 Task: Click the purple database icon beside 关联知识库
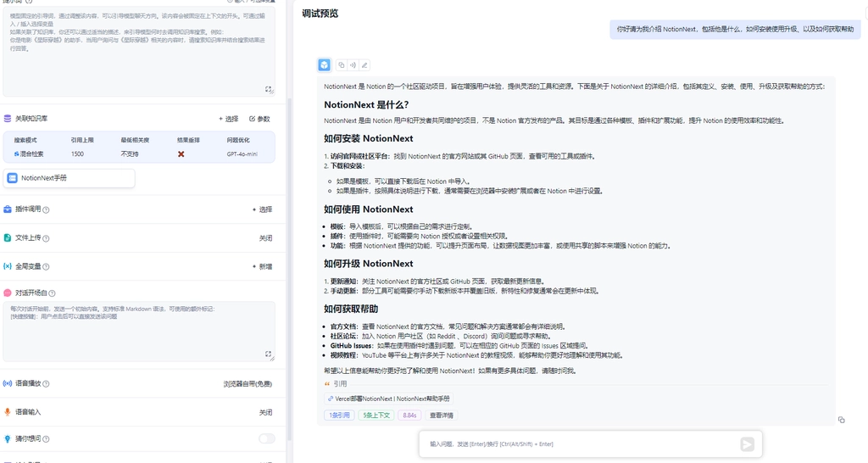[8, 119]
